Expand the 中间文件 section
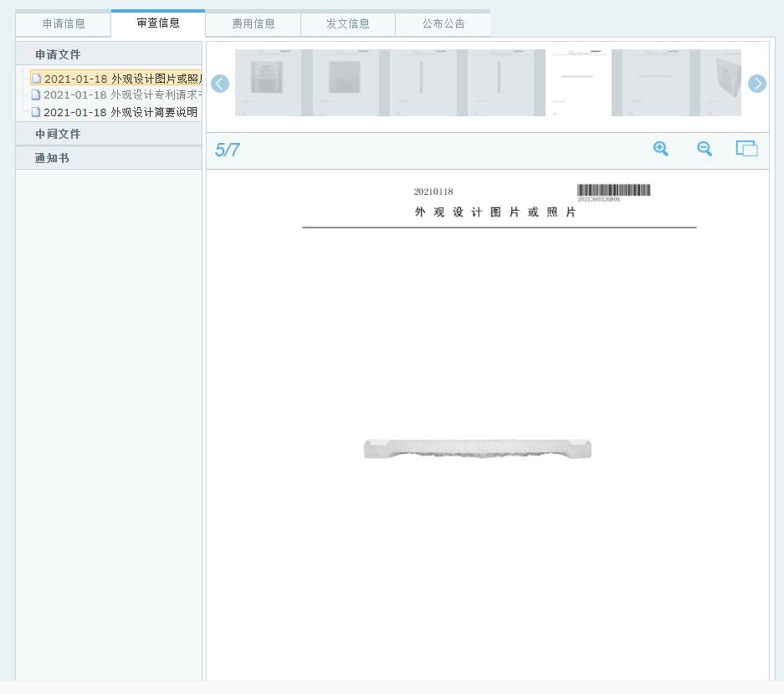 click(59, 134)
